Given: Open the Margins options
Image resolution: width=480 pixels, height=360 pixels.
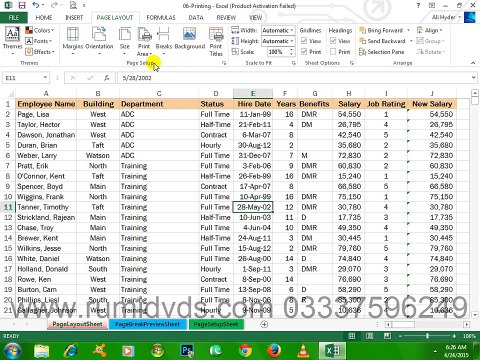Looking at the screenshot, I should (73, 41).
